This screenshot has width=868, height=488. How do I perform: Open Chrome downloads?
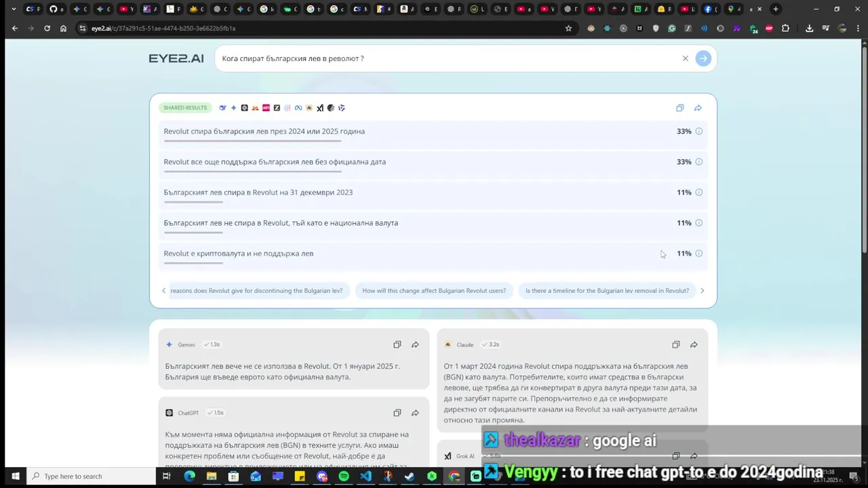pos(809,28)
